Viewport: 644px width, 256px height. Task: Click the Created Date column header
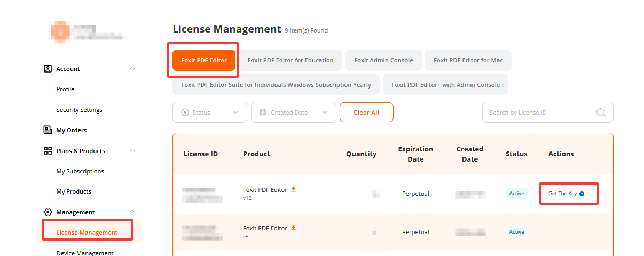click(x=470, y=154)
